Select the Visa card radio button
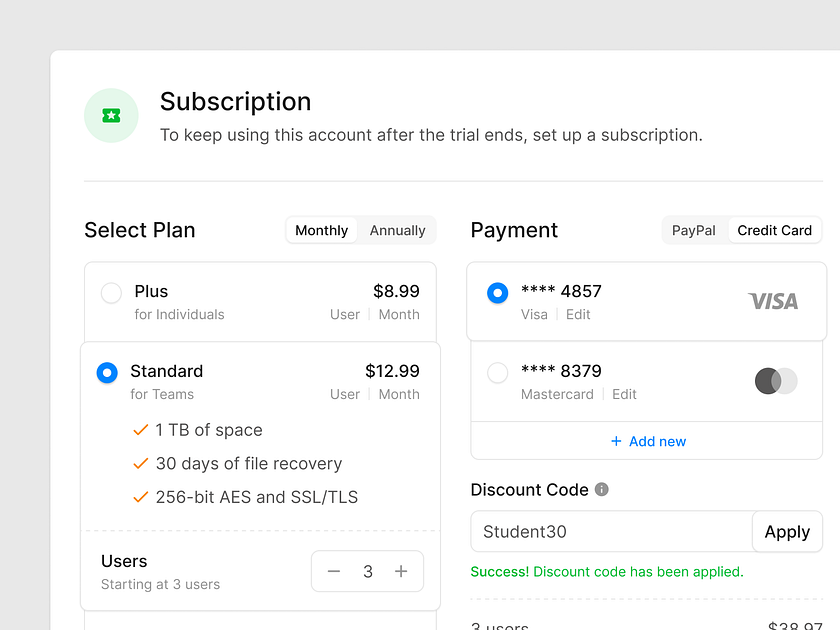 click(x=497, y=292)
